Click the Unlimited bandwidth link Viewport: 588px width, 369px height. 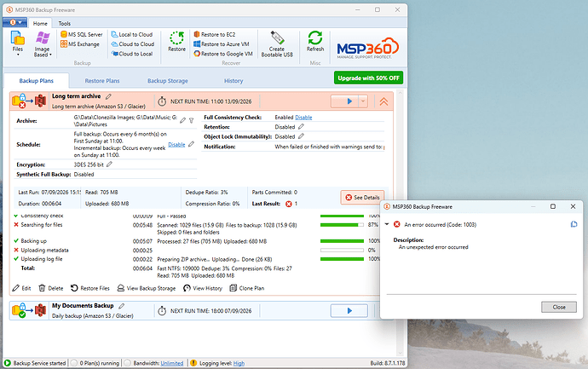pyautogui.click(x=172, y=363)
